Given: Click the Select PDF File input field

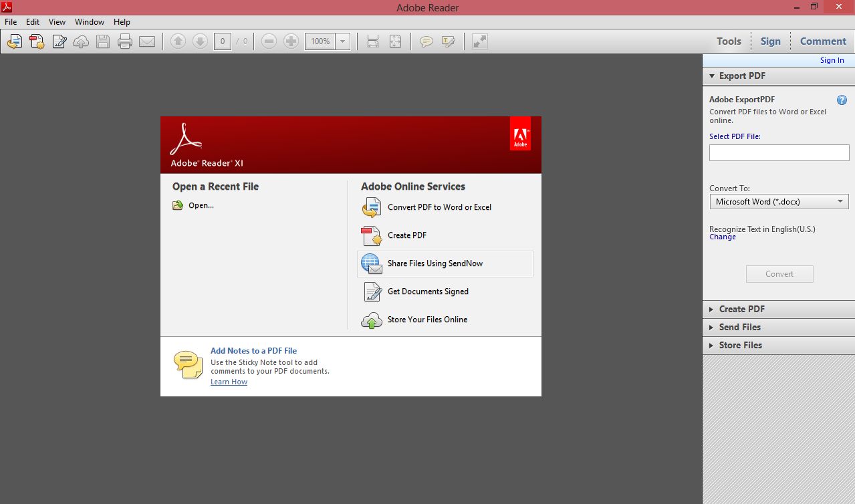Looking at the screenshot, I should coord(779,152).
